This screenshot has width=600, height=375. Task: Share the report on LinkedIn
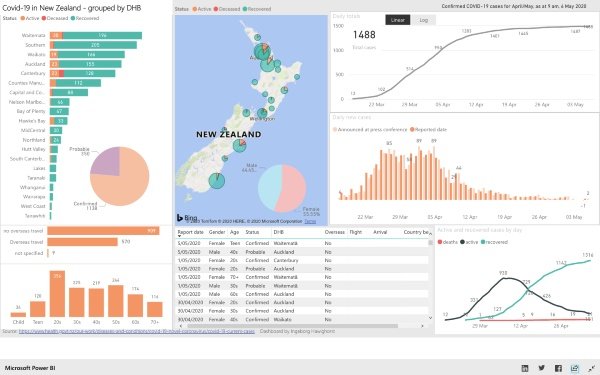coord(525,368)
